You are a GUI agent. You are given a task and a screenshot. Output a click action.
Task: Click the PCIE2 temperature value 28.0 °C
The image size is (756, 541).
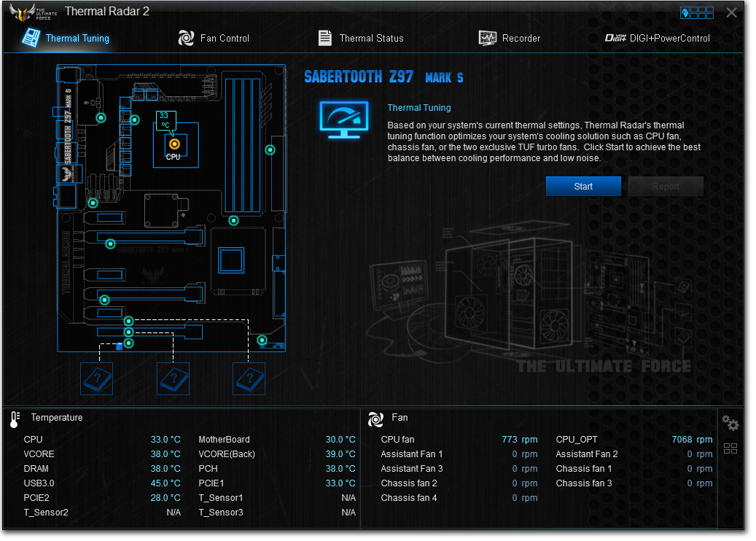[165, 497]
